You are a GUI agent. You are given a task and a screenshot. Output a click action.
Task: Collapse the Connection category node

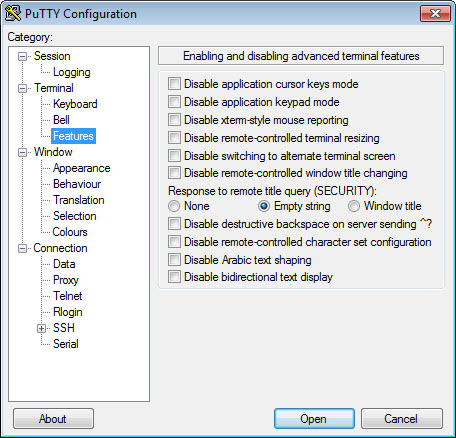click(x=22, y=248)
